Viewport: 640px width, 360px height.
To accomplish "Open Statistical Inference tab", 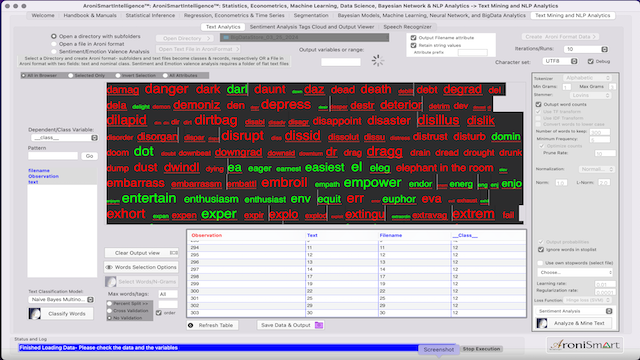I will (150, 16).
